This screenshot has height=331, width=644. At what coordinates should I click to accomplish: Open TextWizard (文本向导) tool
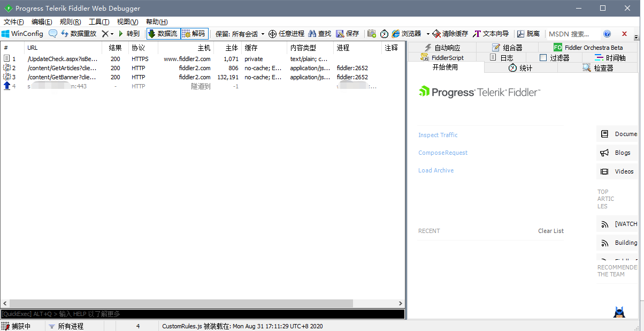tap(491, 34)
